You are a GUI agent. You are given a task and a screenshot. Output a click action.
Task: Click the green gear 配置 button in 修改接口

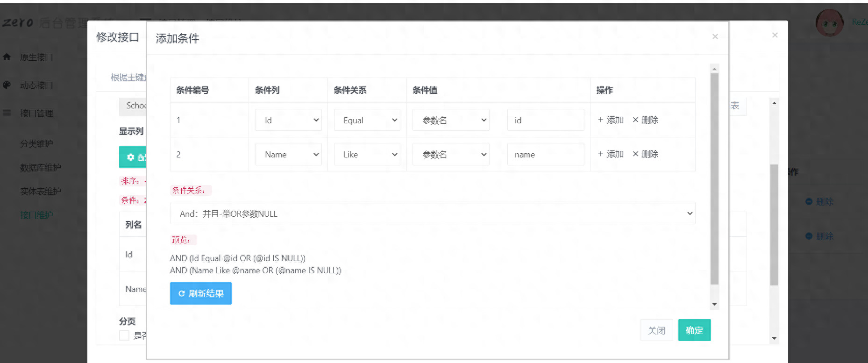pyautogui.click(x=133, y=157)
